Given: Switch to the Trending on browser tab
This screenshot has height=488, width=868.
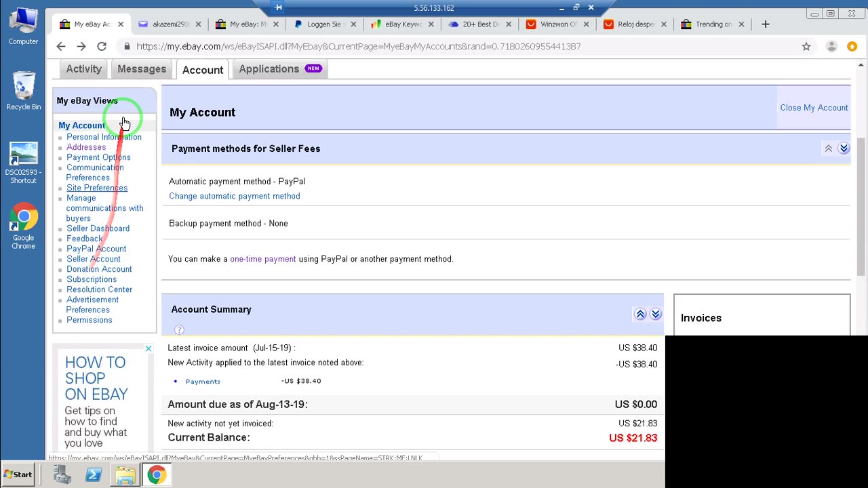Looking at the screenshot, I should coord(712,24).
